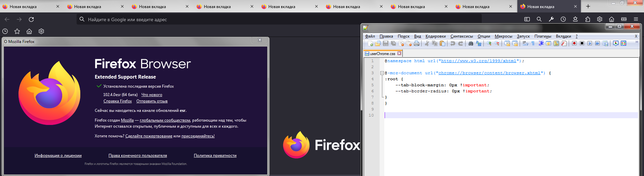Follow the глобальным сообществом link

165,120
